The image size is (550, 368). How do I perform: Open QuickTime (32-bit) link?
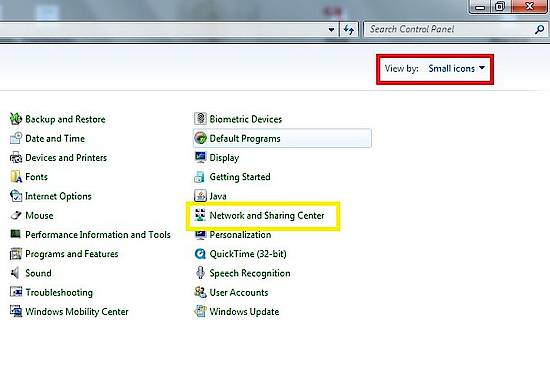pos(248,254)
